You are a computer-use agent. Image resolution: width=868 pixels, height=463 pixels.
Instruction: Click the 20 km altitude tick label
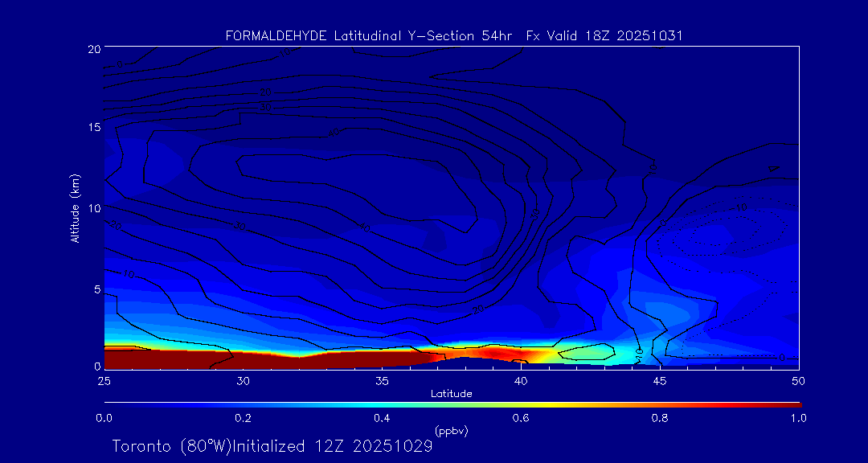(93, 49)
